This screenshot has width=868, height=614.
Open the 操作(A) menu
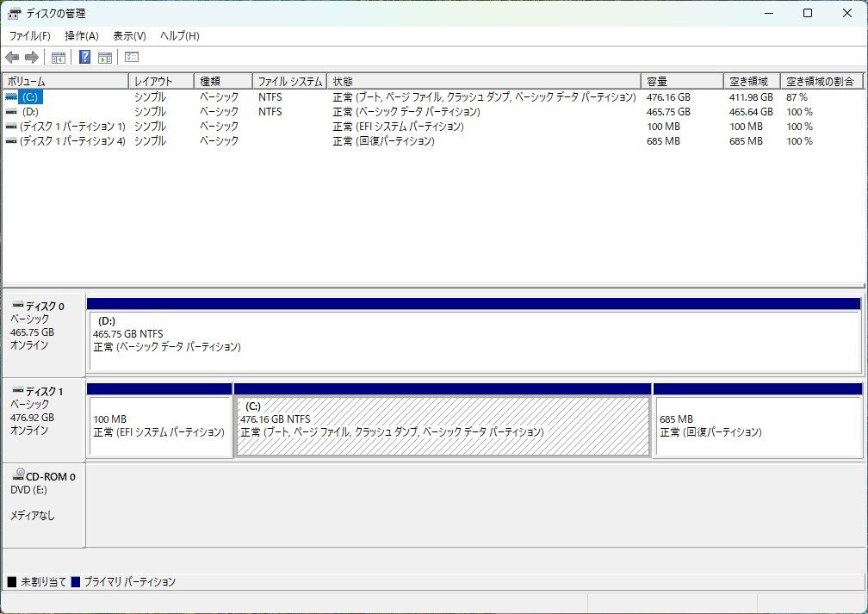click(x=81, y=36)
